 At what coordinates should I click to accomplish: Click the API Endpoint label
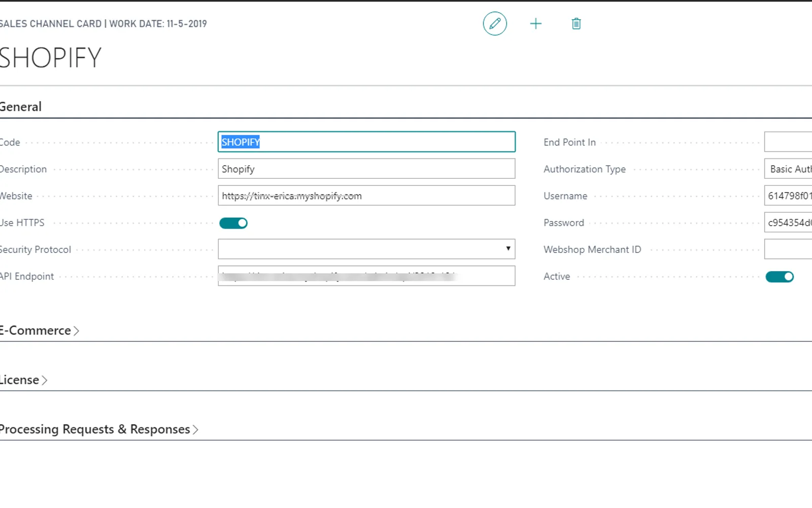pyautogui.click(x=27, y=276)
